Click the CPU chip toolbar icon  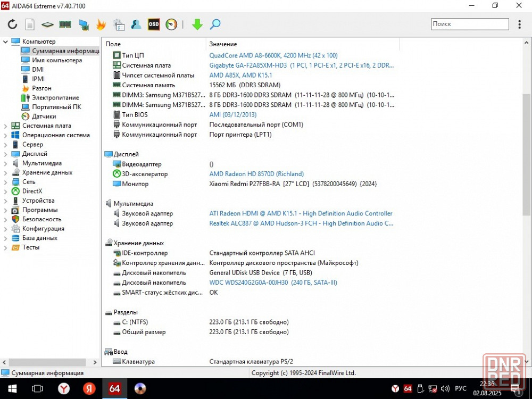coord(47,24)
